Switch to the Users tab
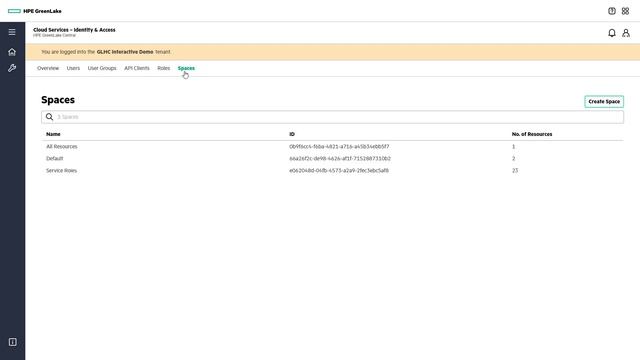The width and height of the screenshot is (640, 360). pos(73,68)
